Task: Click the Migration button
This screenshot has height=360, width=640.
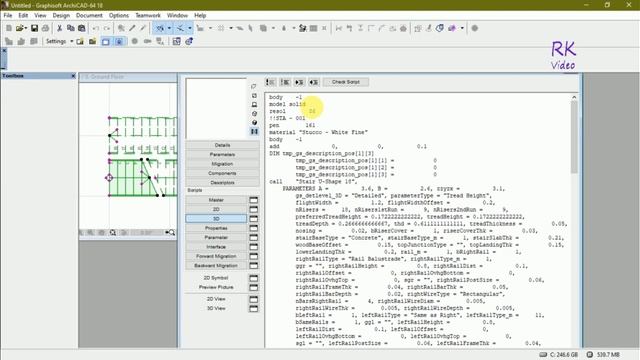Action: pos(222,164)
